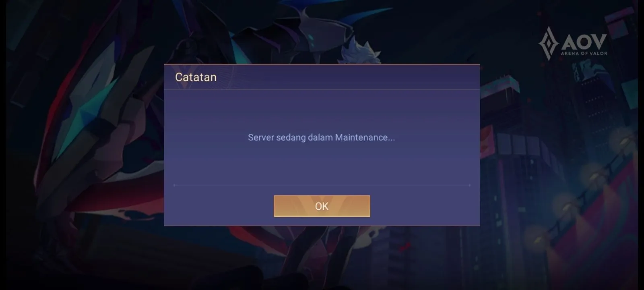Image resolution: width=644 pixels, height=290 pixels.
Task: Click the teal crystal shard on left wing
Action: [85, 117]
